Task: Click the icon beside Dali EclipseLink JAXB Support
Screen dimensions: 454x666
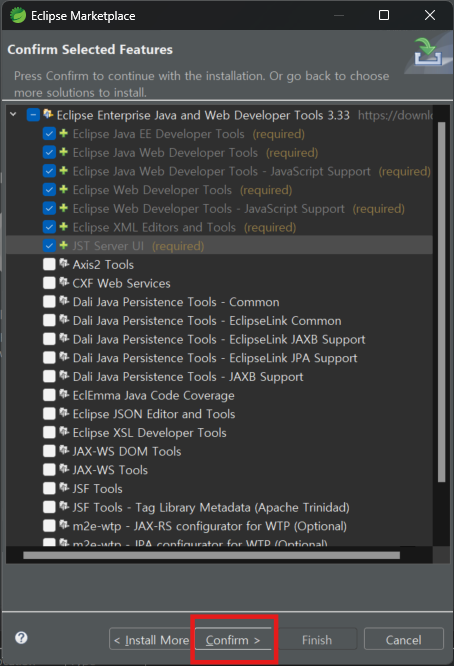Action: [x=64, y=338]
